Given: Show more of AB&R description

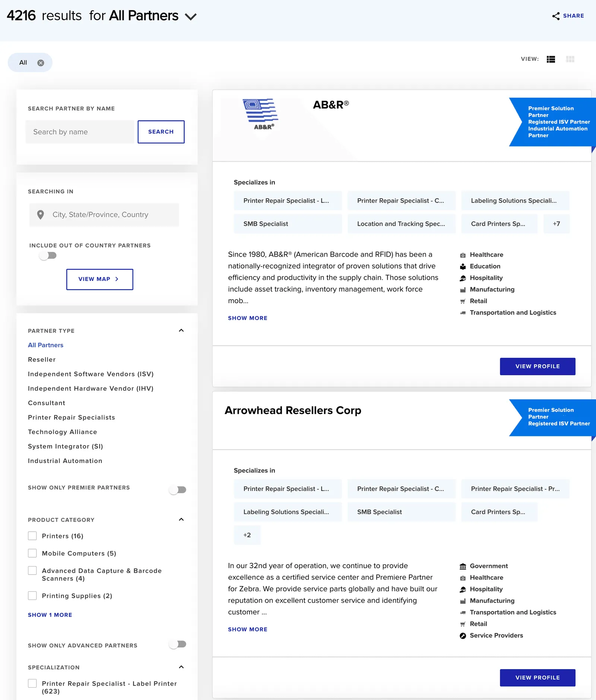Looking at the screenshot, I should [248, 318].
